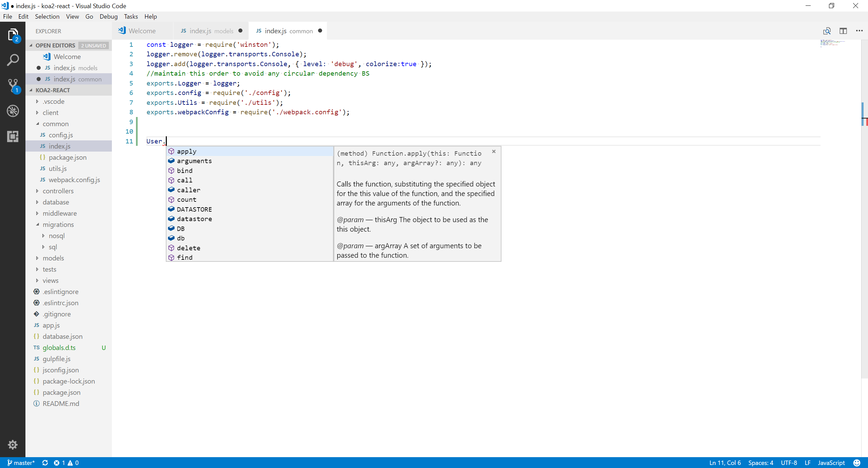Open the feedback smiley in status bar
The image size is (868, 468).
click(x=857, y=463)
